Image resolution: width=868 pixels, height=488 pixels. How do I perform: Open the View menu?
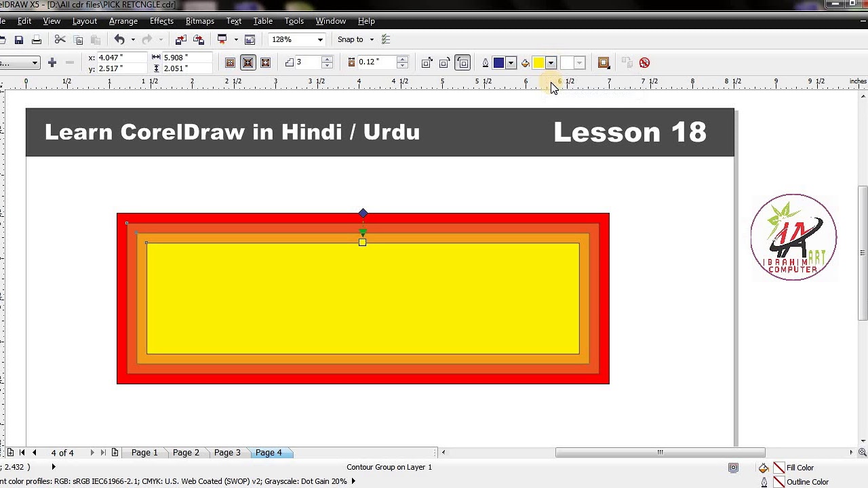pyautogui.click(x=52, y=21)
